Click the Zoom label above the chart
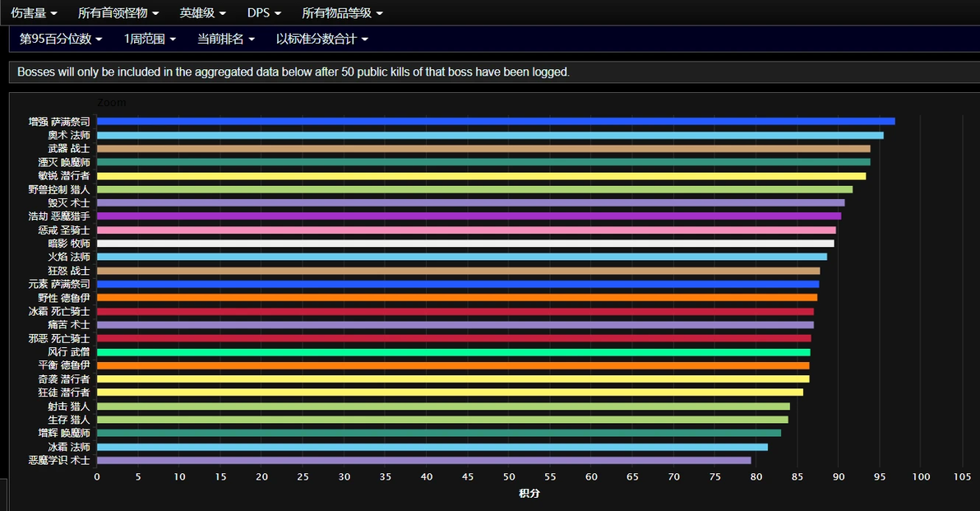 111,103
